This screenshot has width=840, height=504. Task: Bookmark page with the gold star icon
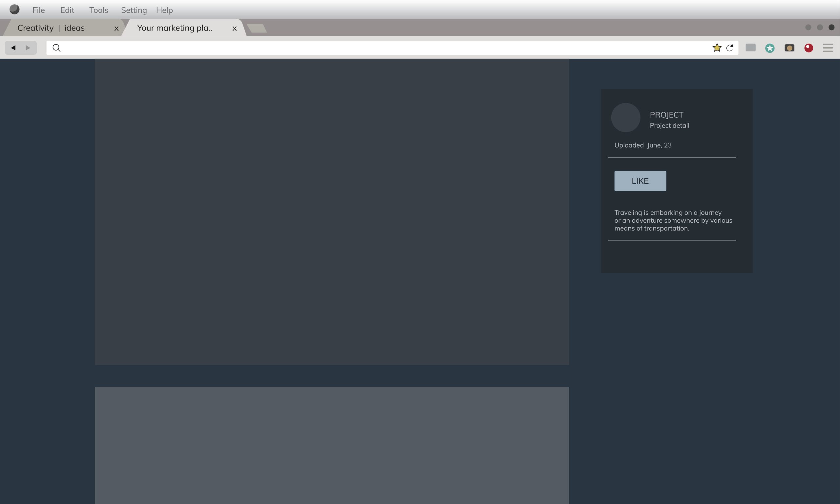tap(717, 48)
